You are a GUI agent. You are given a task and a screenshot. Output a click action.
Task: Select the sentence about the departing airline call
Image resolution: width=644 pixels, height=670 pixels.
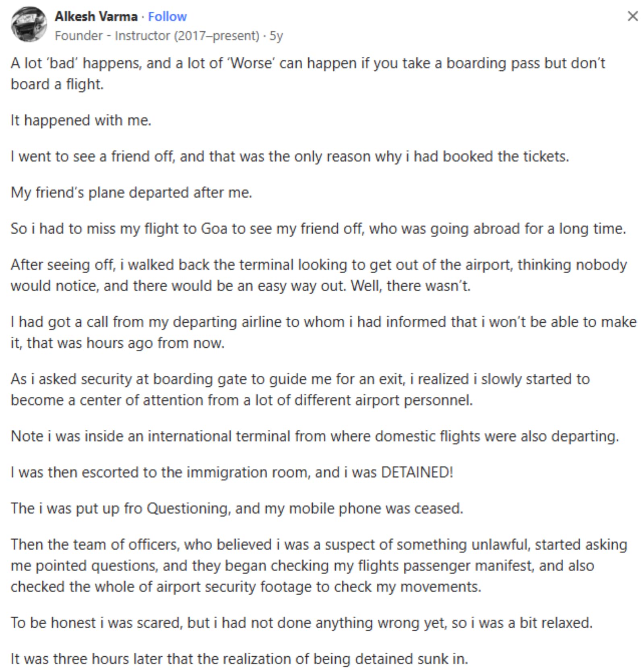(x=322, y=332)
